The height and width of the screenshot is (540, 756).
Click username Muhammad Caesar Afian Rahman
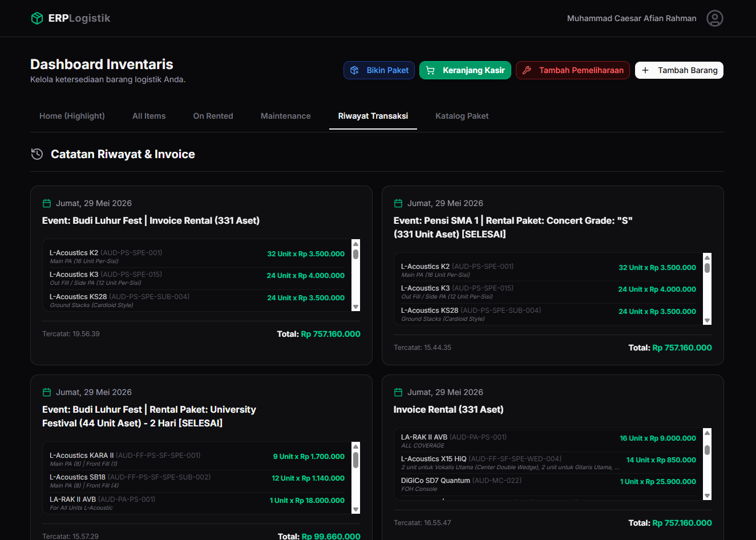[x=632, y=18]
